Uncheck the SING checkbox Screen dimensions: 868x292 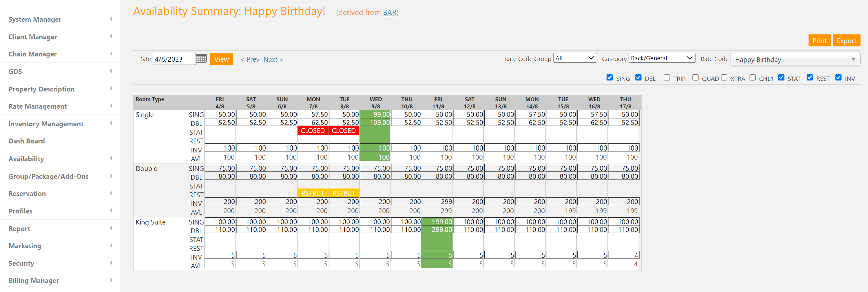pos(609,78)
